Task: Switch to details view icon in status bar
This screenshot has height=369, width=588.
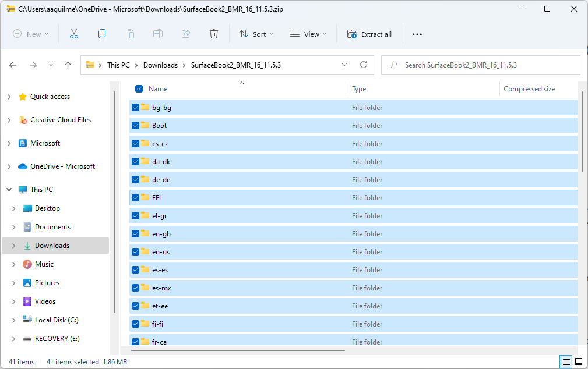Action: [566, 362]
